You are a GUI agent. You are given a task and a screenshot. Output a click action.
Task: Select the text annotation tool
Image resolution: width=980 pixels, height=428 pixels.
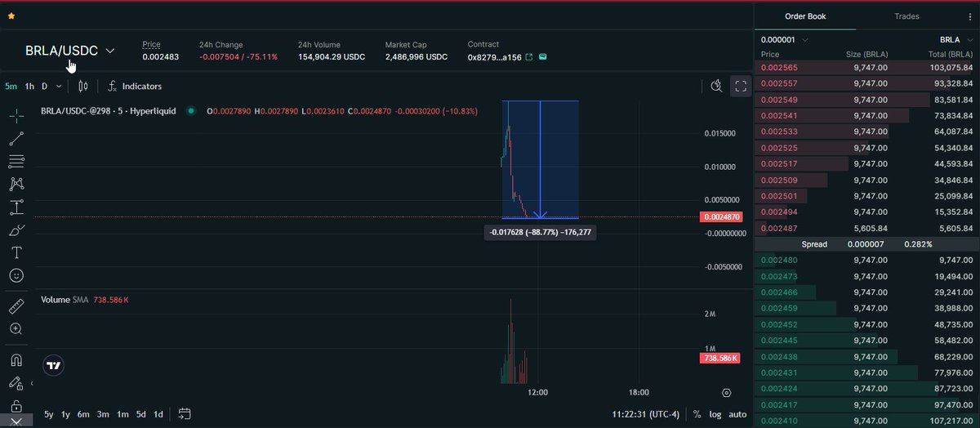[16, 253]
